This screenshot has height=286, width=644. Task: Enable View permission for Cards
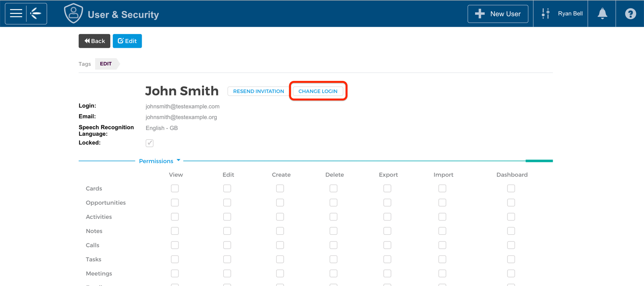[x=175, y=188]
